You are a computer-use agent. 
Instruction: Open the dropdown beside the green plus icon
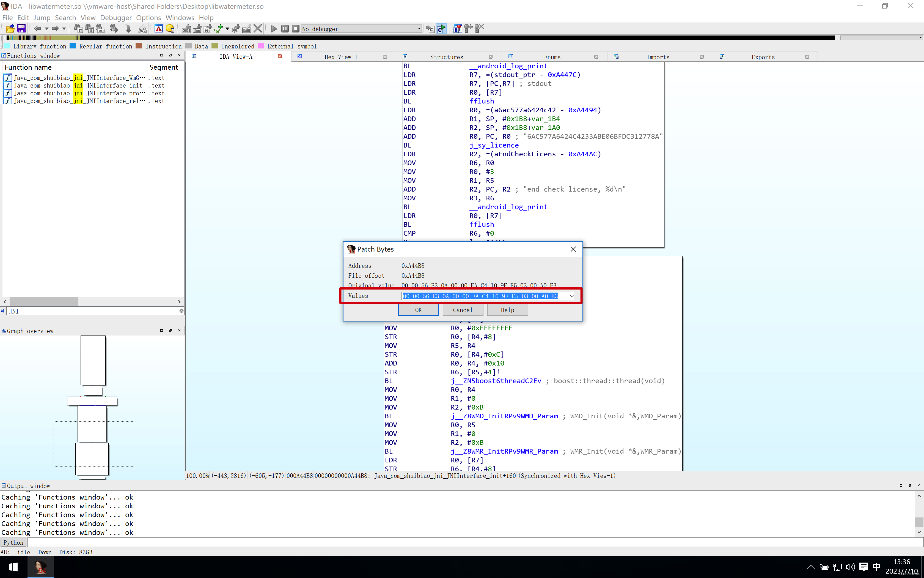pyautogui.click(x=227, y=29)
